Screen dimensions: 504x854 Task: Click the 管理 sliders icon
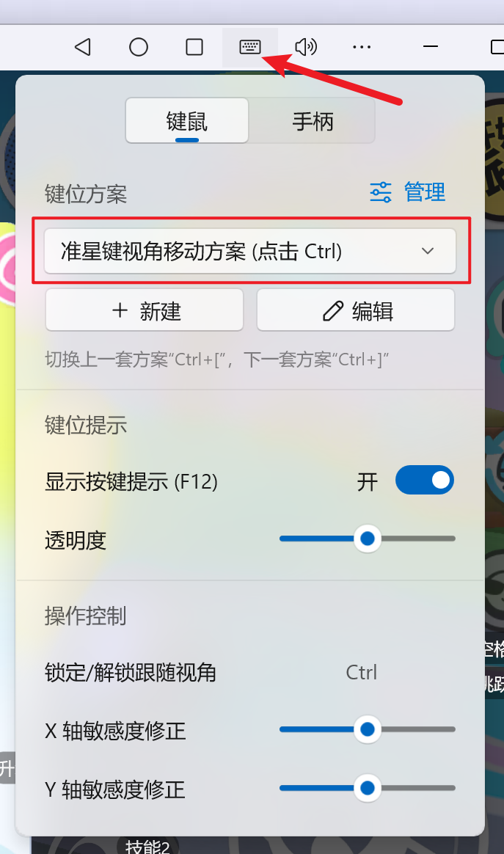tap(380, 192)
